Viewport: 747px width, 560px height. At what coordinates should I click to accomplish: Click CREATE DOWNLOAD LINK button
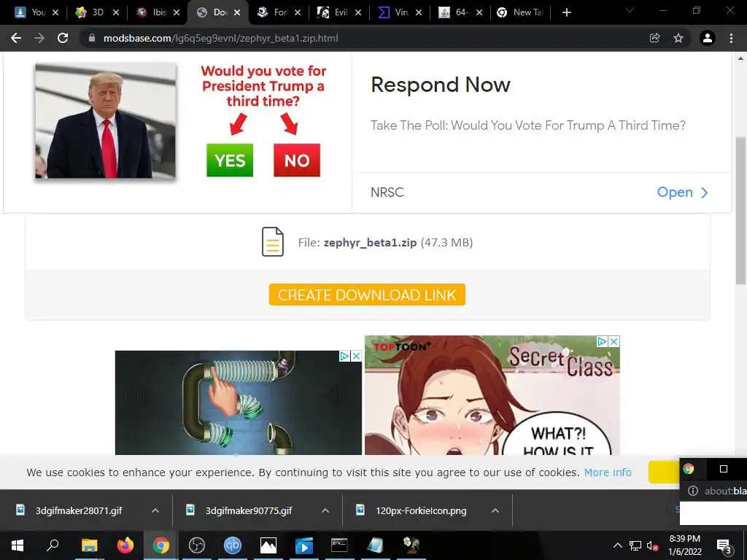point(367,295)
